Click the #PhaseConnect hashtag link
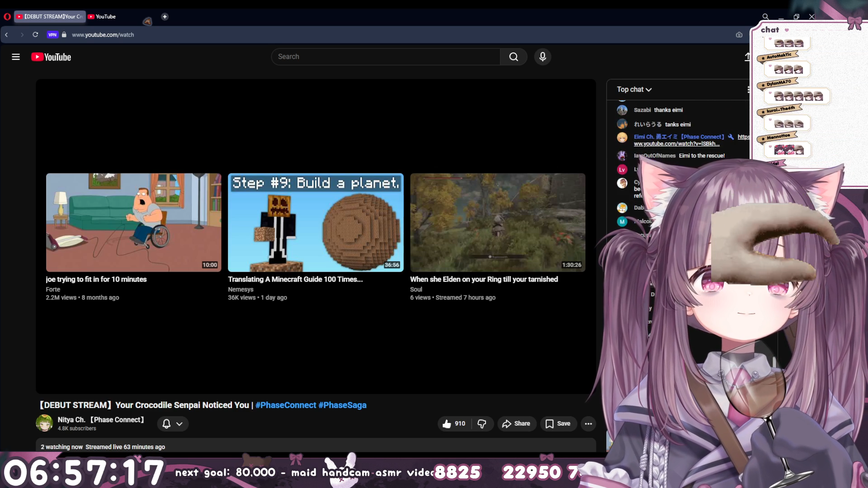 (286, 405)
